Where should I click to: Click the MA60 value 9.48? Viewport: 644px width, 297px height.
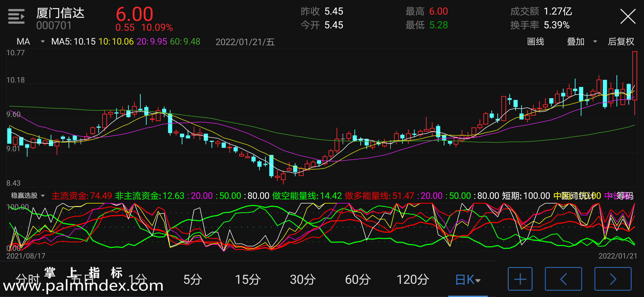pos(185,42)
